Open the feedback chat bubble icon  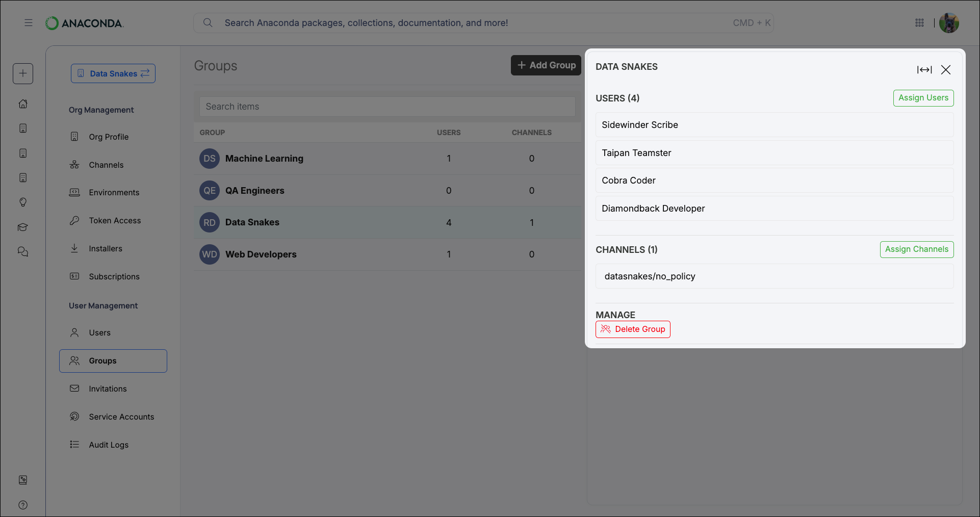click(23, 251)
